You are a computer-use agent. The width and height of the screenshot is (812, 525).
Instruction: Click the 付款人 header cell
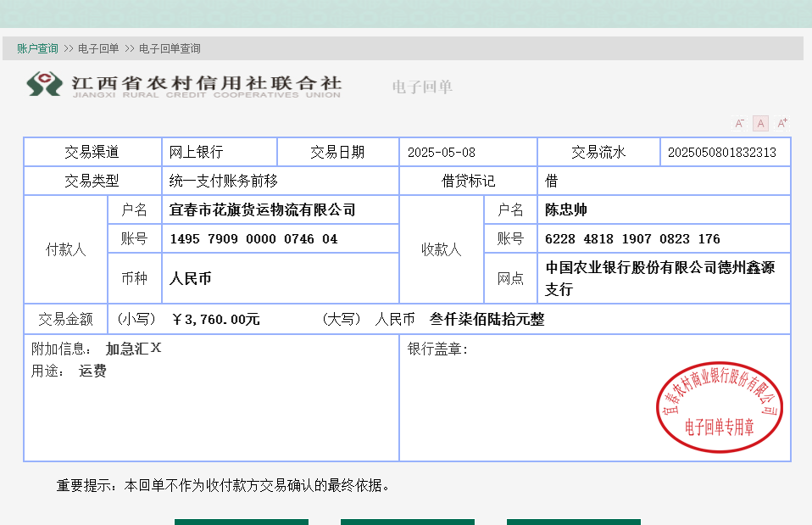click(x=66, y=250)
